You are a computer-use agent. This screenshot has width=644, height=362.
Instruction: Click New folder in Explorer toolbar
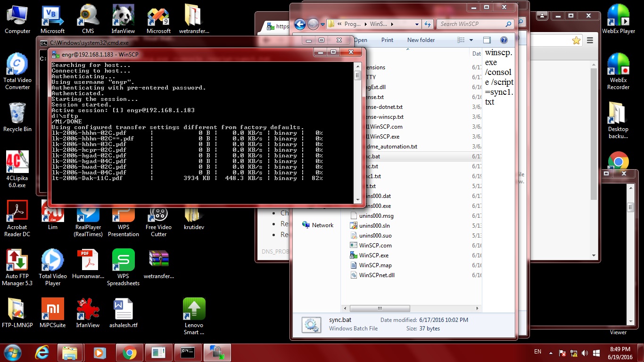tap(421, 40)
